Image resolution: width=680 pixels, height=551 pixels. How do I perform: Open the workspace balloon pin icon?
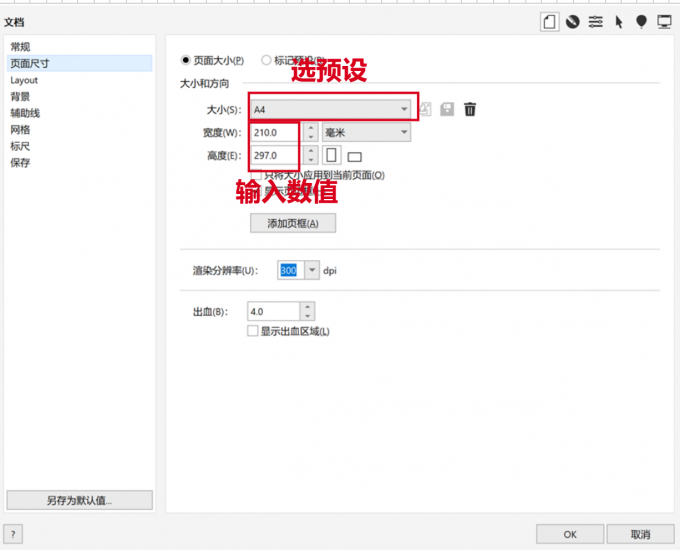pyautogui.click(x=641, y=22)
